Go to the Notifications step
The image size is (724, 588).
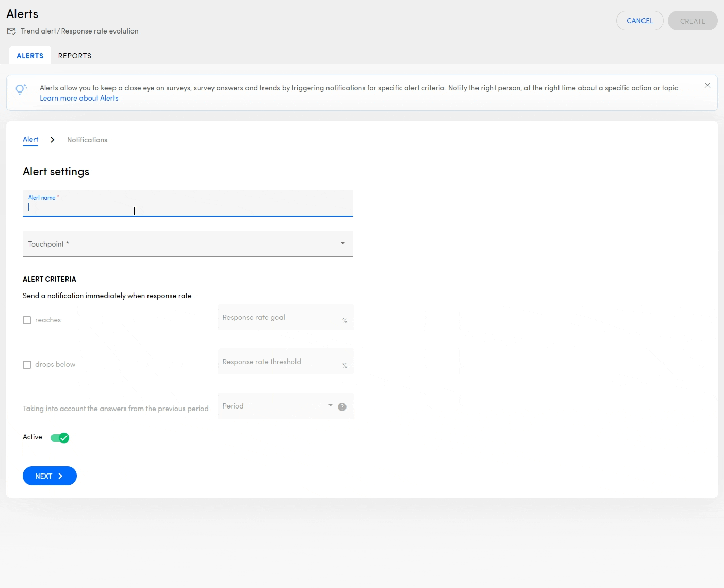click(x=87, y=140)
